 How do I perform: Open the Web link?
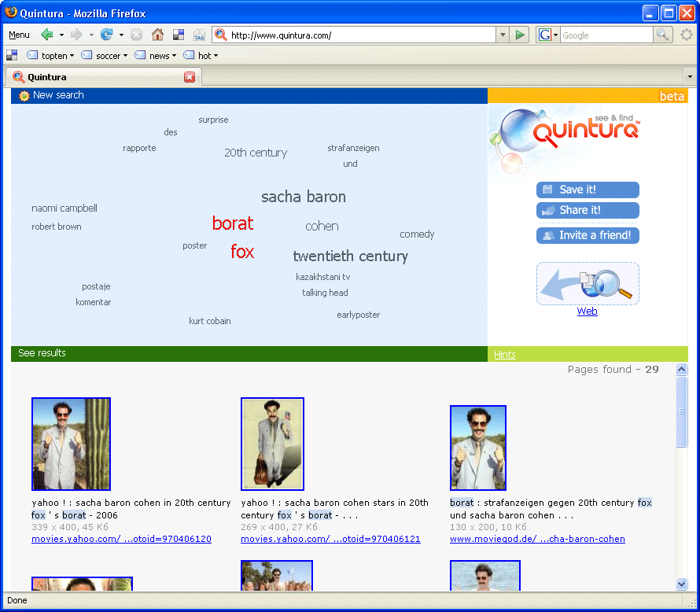587,312
